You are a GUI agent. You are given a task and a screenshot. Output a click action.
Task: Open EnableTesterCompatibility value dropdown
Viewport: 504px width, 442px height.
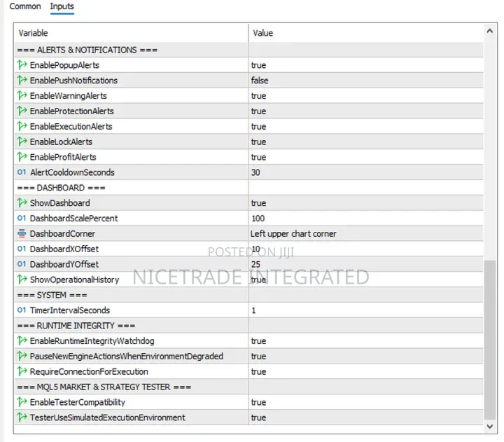pyautogui.click(x=366, y=402)
